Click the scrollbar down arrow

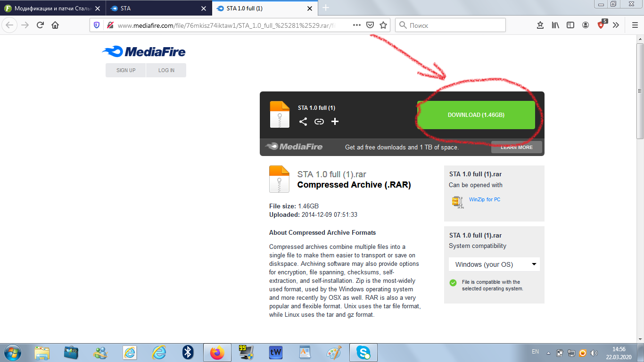point(640,339)
